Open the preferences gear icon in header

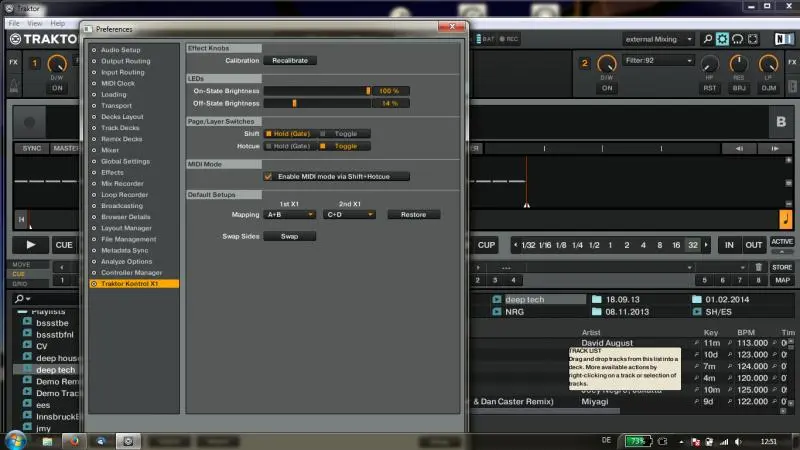tap(722, 39)
